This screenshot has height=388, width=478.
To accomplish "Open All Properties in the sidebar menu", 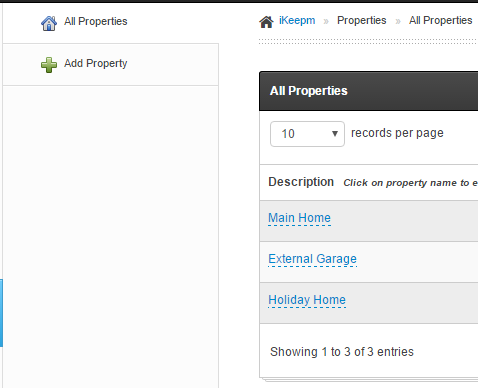I will tap(96, 21).
